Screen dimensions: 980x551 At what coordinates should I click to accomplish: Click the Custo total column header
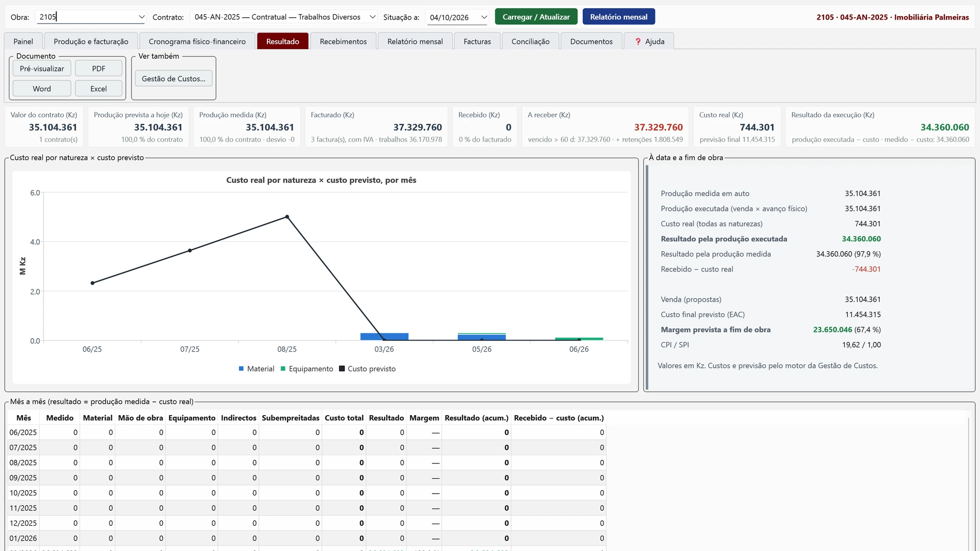click(344, 418)
